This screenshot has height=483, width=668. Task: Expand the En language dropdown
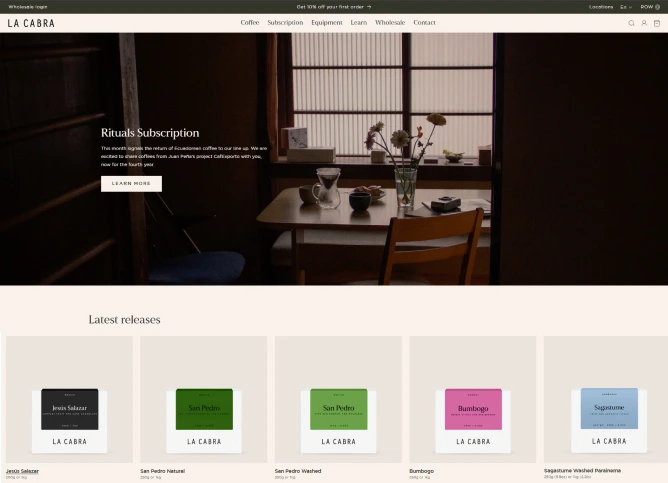[x=626, y=7]
